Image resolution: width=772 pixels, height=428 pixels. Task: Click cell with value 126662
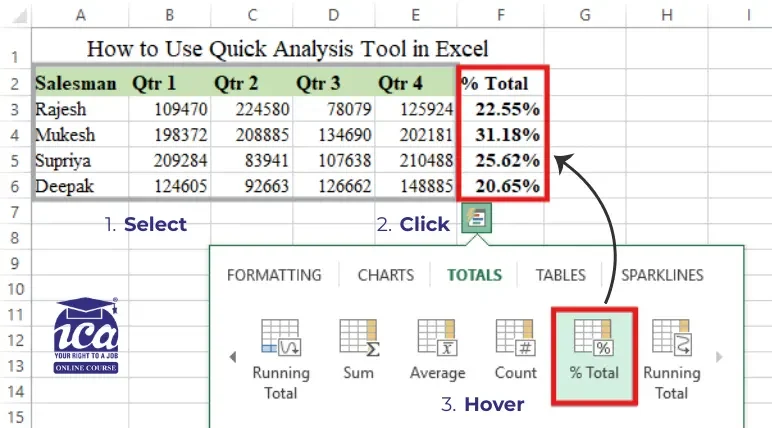point(334,186)
